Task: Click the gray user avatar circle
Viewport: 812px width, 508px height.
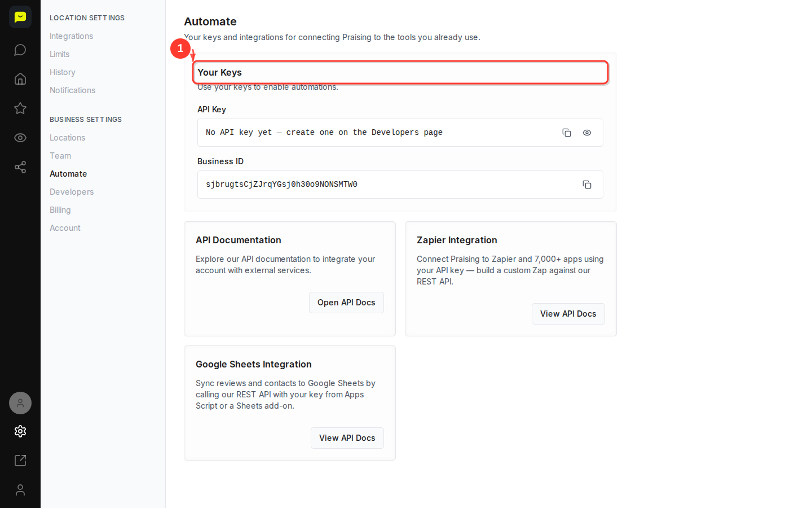Action: tap(20, 403)
